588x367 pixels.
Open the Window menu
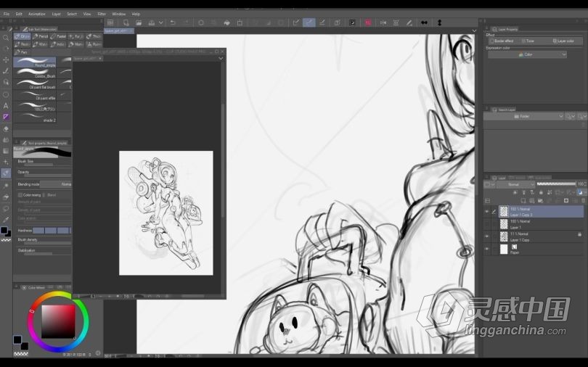[x=119, y=14]
